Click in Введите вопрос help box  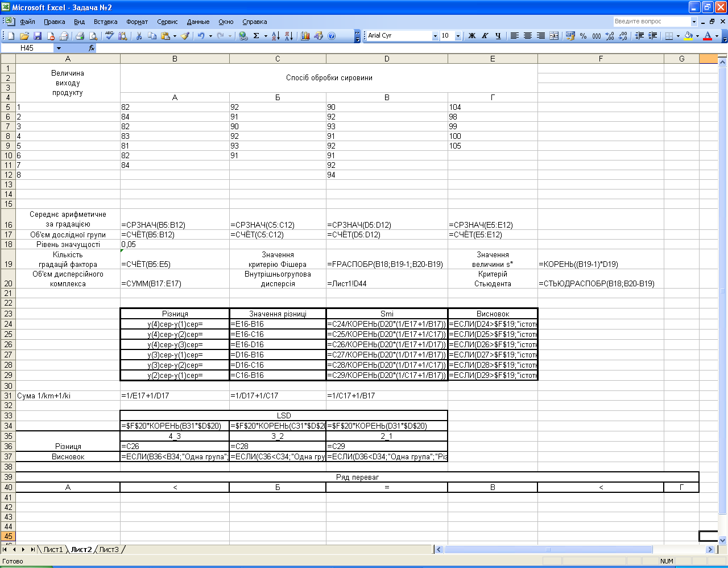point(651,21)
